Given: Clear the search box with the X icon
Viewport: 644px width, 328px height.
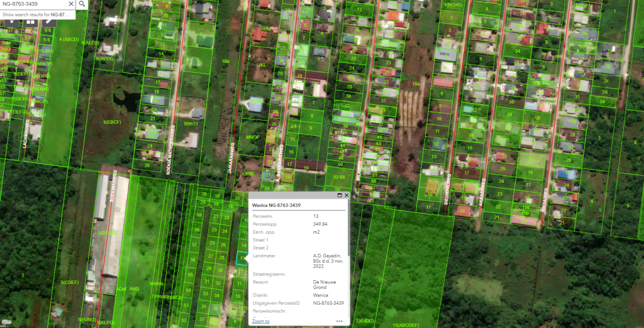Looking at the screenshot, I should pyautogui.click(x=71, y=4).
